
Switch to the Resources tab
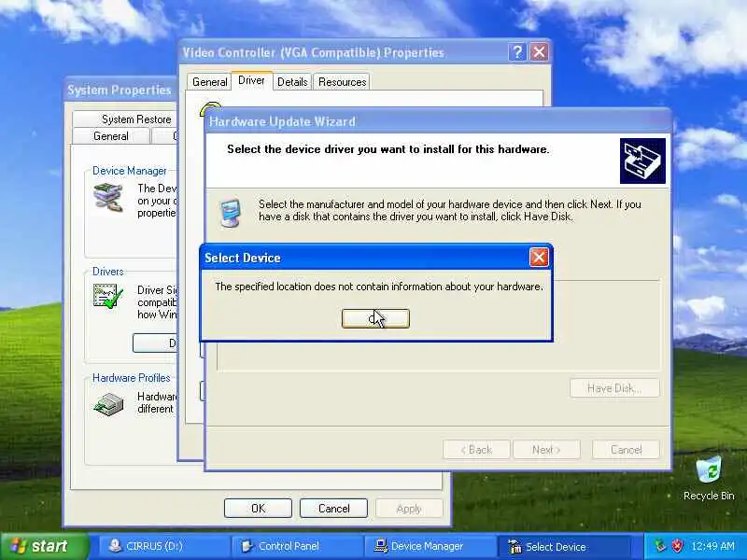[x=342, y=82]
